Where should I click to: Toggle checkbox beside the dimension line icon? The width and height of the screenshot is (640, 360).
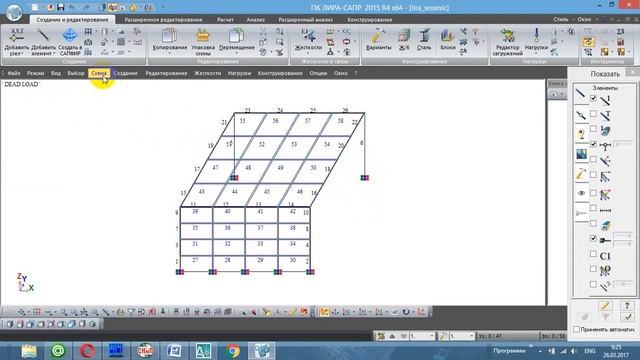tap(593, 208)
